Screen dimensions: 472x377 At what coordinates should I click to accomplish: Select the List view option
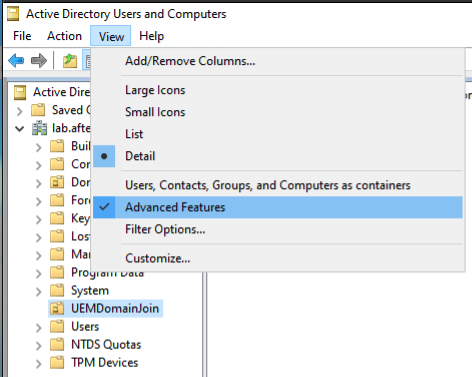[x=278, y=134]
